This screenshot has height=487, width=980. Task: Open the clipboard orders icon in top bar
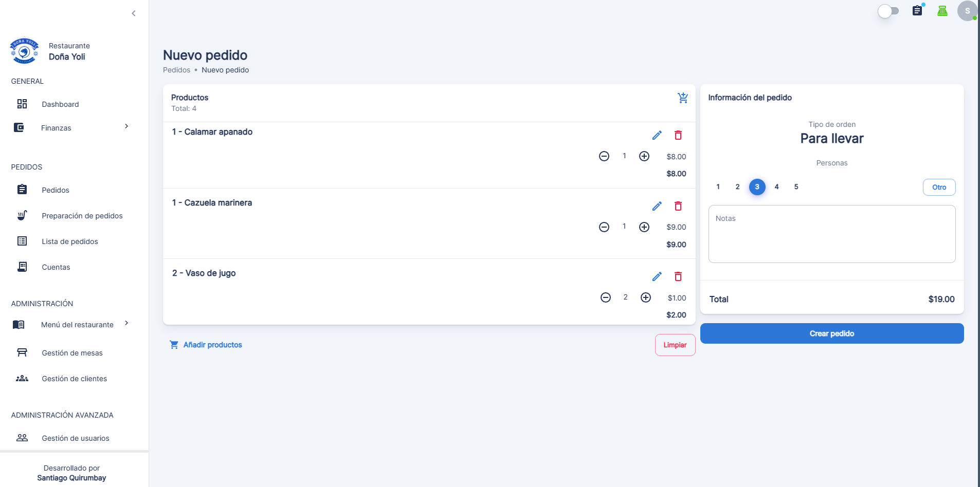tap(917, 10)
